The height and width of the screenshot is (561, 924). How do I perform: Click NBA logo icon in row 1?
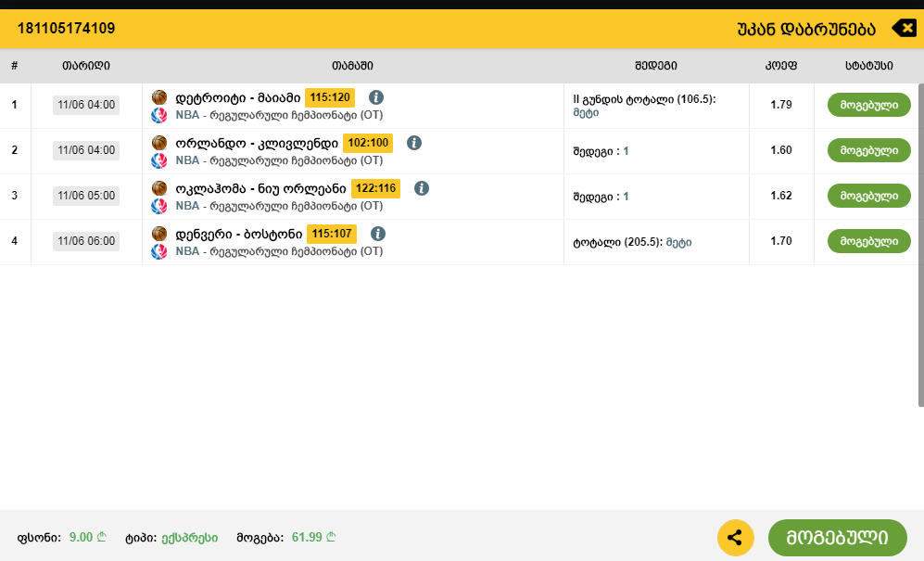[x=159, y=115]
